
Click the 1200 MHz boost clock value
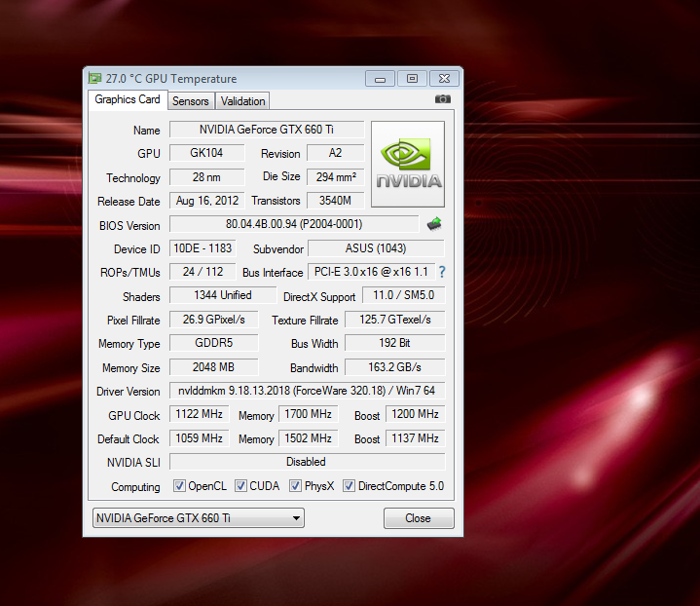[415, 414]
